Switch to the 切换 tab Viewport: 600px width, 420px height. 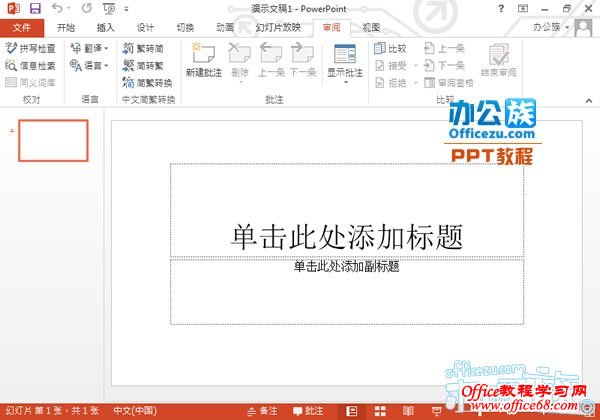pyautogui.click(x=185, y=28)
